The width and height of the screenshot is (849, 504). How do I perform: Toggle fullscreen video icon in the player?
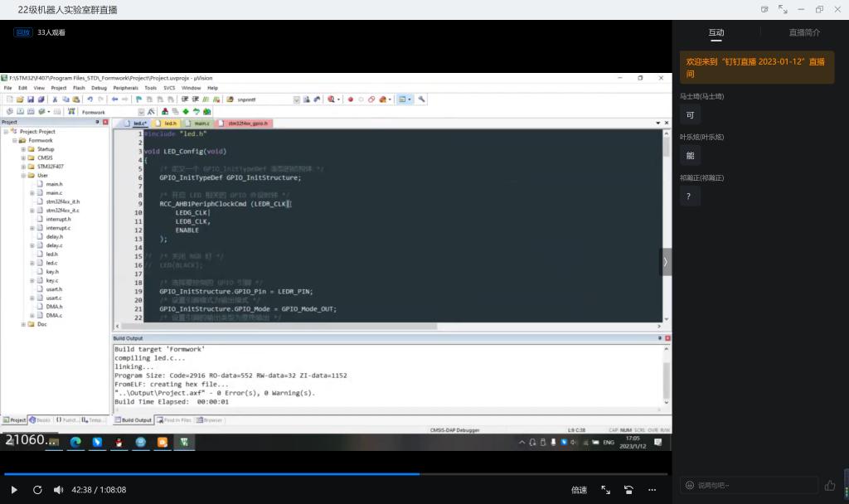[x=605, y=490]
